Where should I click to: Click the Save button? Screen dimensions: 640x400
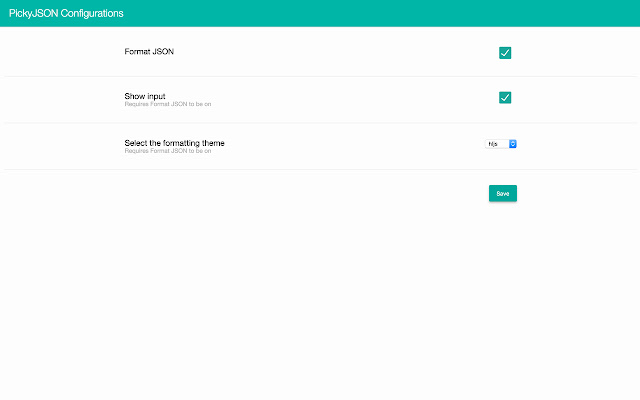[503, 193]
